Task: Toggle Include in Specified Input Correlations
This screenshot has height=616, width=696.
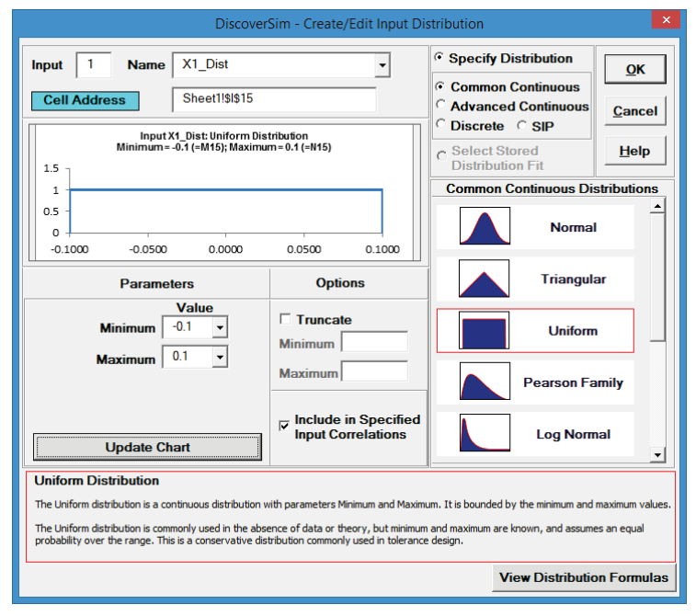Action: 284,426
